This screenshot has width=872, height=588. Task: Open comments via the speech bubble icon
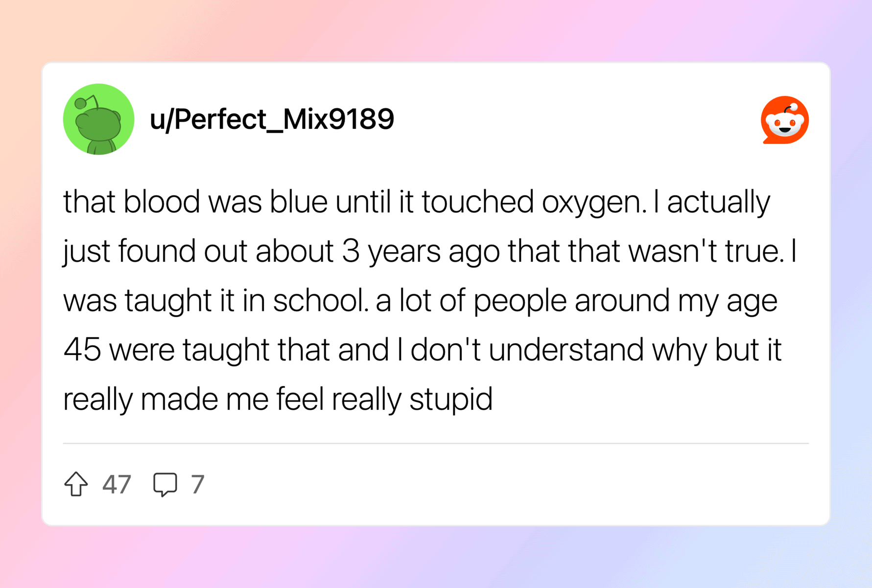pos(165,484)
